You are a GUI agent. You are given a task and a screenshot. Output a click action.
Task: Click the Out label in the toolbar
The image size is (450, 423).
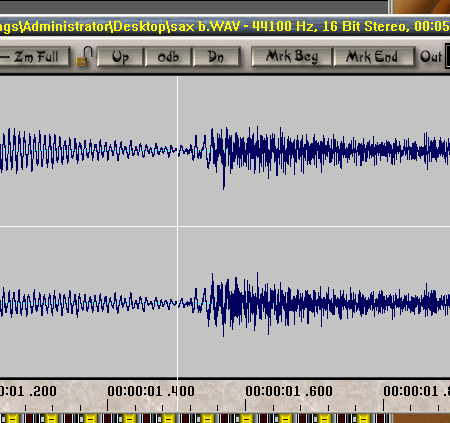431,57
